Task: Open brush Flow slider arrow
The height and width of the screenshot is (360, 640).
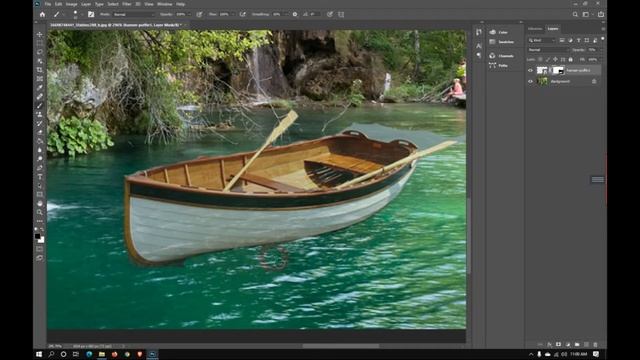Action: tap(233, 14)
